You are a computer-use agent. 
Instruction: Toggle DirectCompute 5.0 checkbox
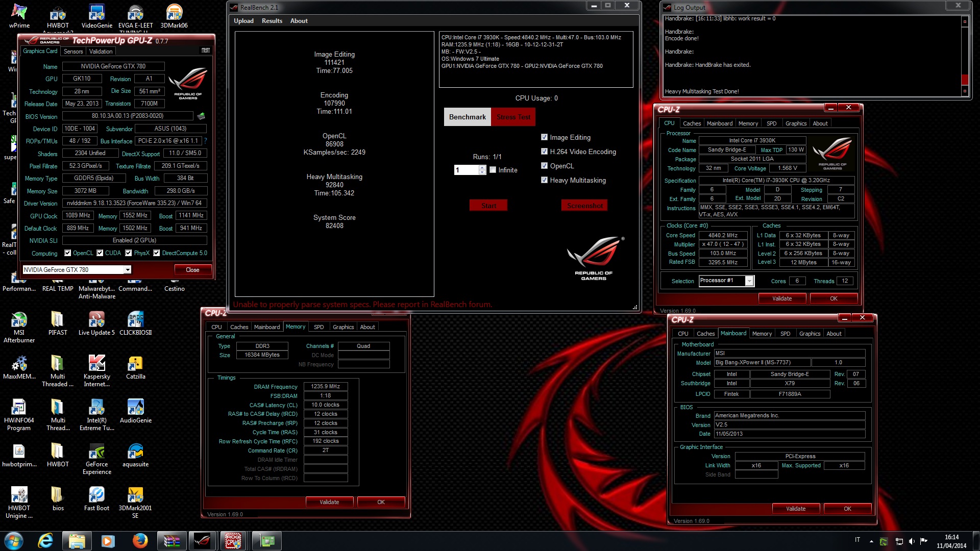[157, 253]
